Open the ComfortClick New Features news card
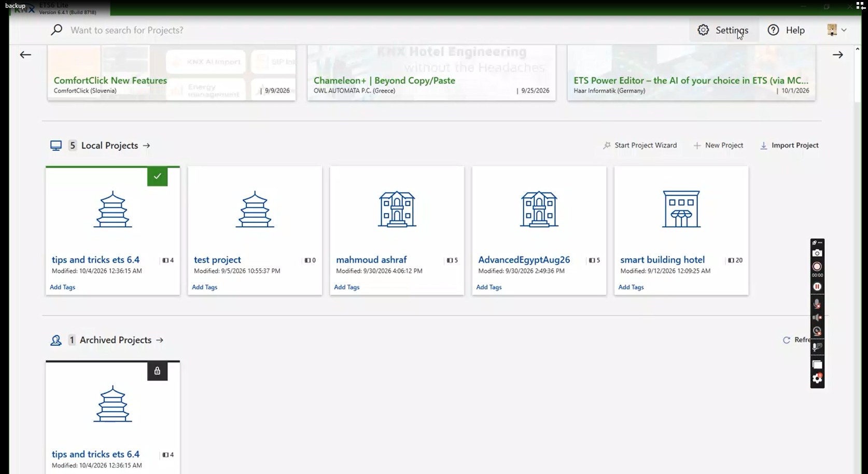This screenshot has width=868, height=474. click(172, 73)
